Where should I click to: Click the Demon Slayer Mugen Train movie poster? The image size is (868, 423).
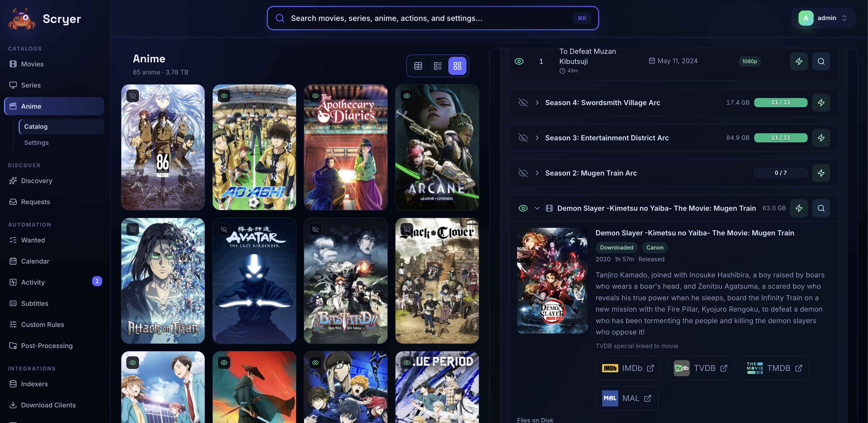552,281
